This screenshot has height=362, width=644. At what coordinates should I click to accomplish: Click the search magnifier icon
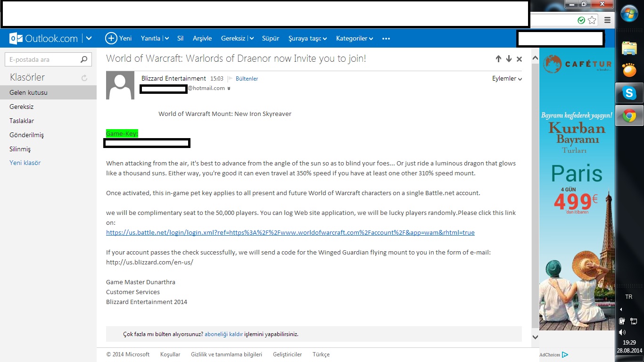[84, 59]
